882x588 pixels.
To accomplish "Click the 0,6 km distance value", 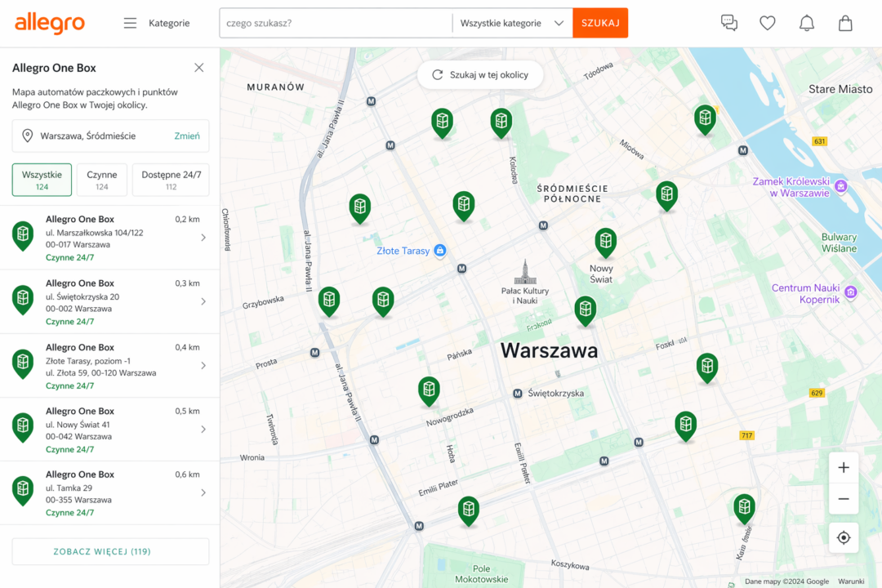I will pyautogui.click(x=187, y=474).
